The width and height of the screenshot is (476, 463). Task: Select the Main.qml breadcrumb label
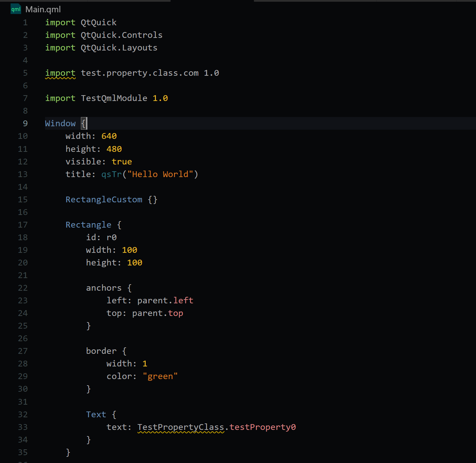(43, 10)
